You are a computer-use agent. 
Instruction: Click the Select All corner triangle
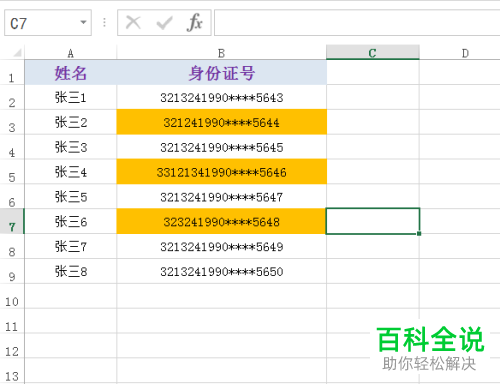click(x=17, y=53)
